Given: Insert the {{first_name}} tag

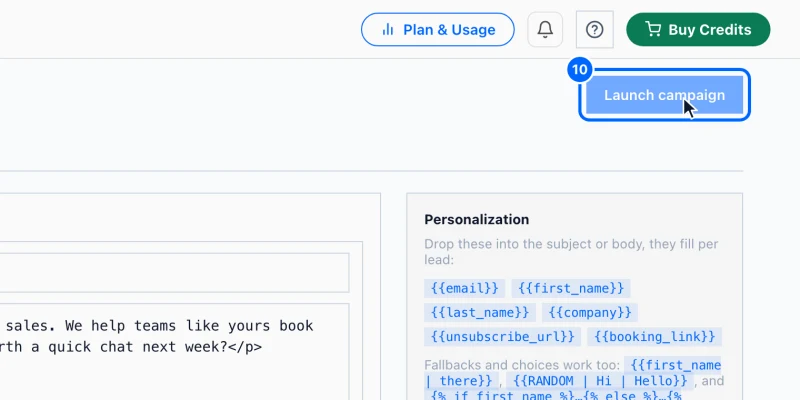Looking at the screenshot, I should pos(571,288).
